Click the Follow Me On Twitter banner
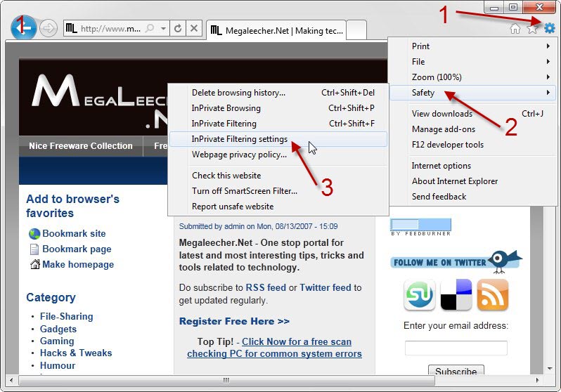The height and width of the screenshot is (392, 561). [x=456, y=262]
